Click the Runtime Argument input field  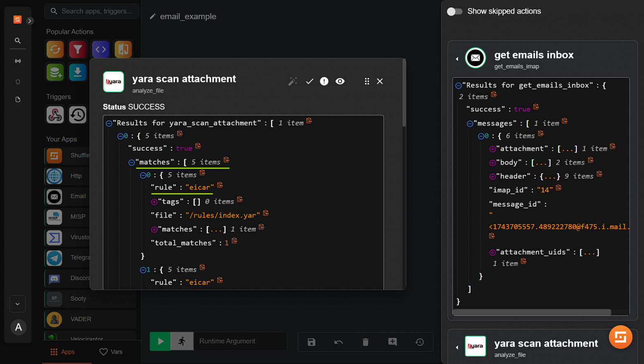tap(240, 341)
